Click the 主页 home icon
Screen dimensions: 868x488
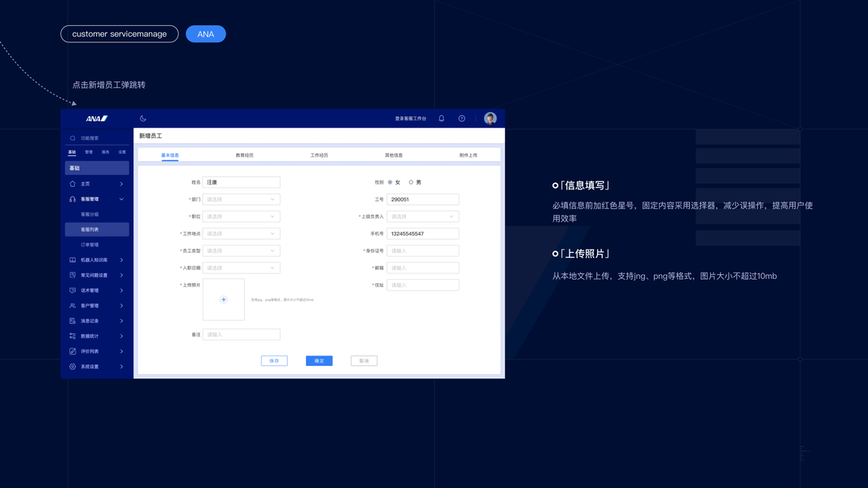72,184
